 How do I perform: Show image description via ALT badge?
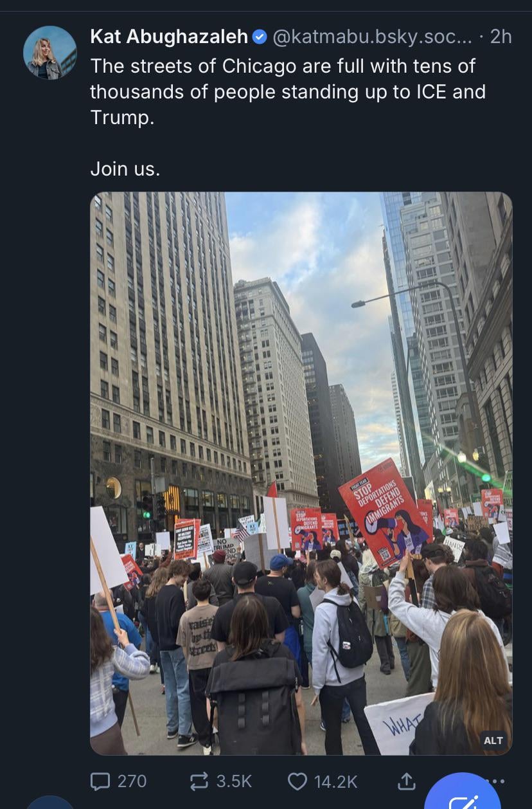click(x=493, y=740)
